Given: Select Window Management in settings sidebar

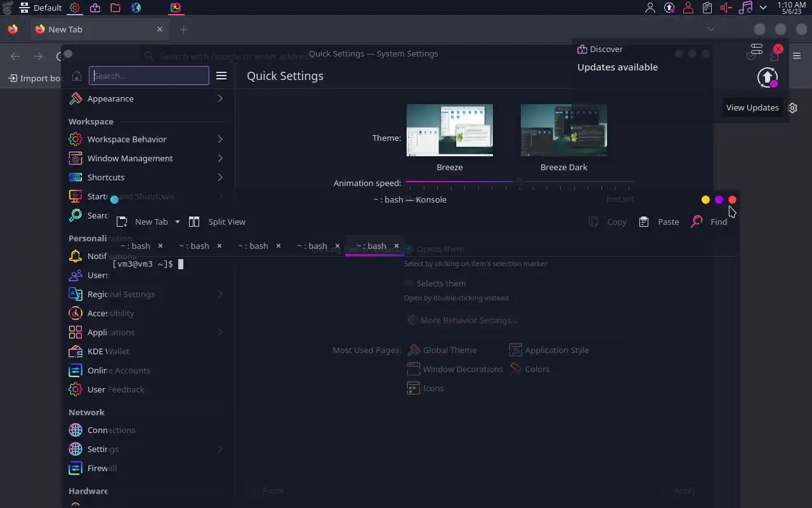Looking at the screenshot, I should pyautogui.click(x=147, y=158).
